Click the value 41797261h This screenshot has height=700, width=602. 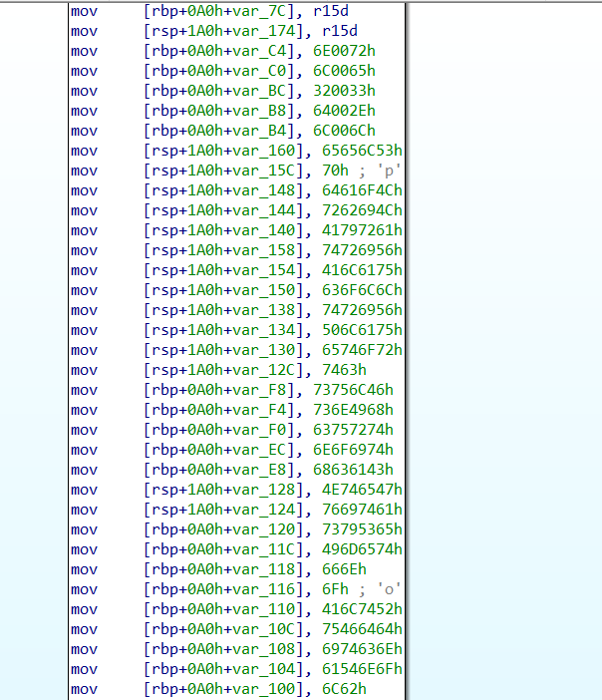point(362,230)
